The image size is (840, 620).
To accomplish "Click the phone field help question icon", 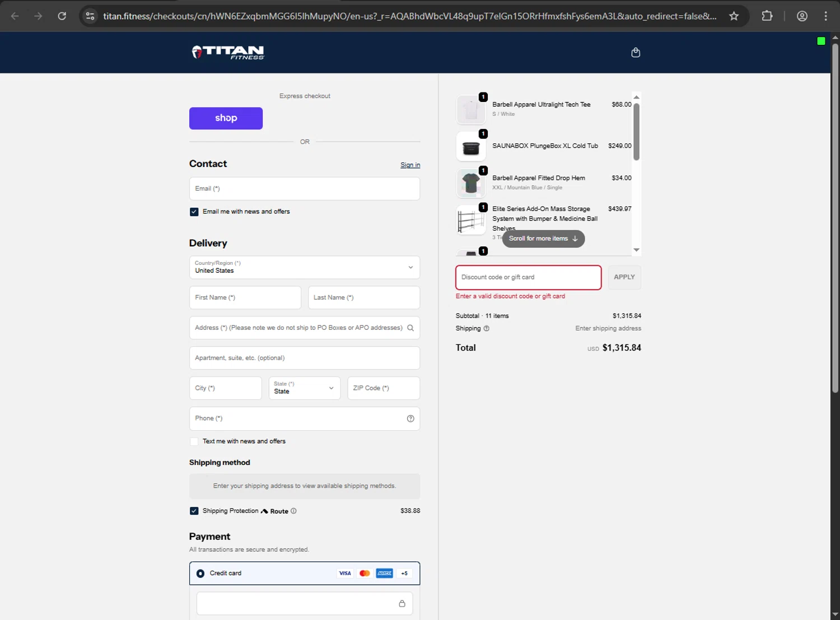I will (410, 419).
